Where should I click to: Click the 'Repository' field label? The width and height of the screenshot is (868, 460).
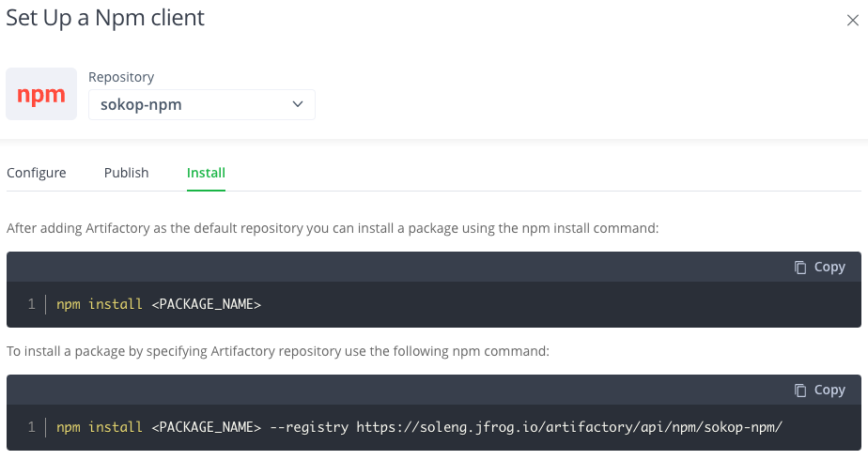coord(121,77)
